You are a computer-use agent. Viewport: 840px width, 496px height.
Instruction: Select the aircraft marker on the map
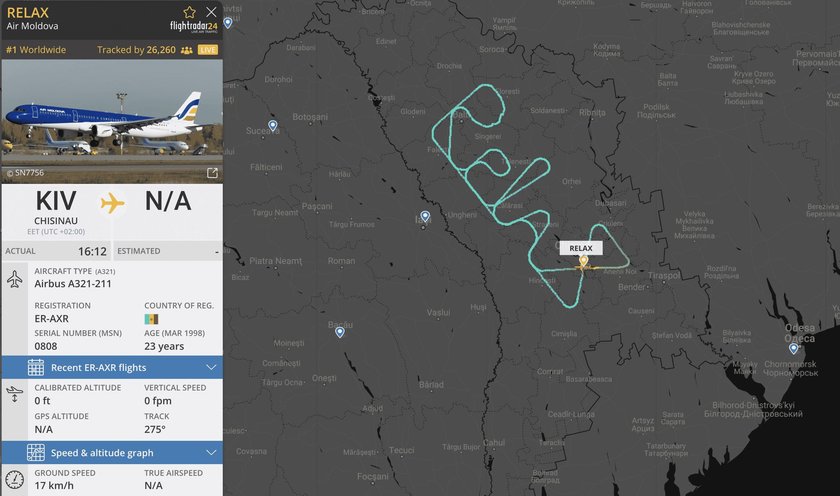(582, 266)
